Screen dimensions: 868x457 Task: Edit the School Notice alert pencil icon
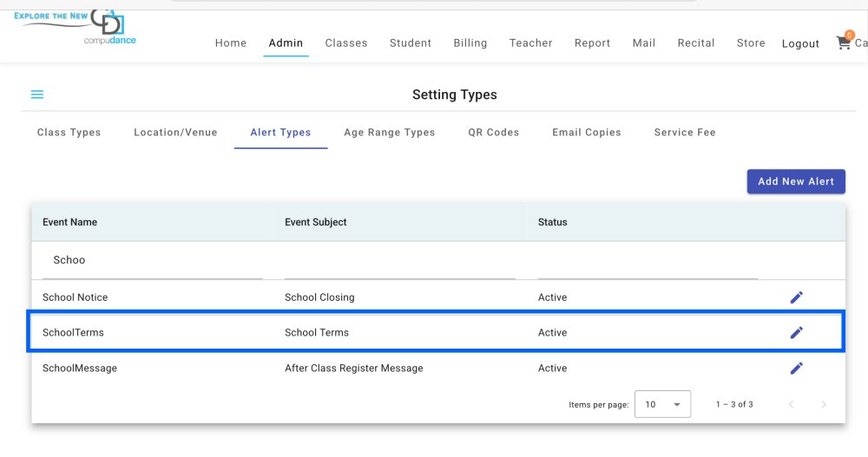(x=796, y=297)
